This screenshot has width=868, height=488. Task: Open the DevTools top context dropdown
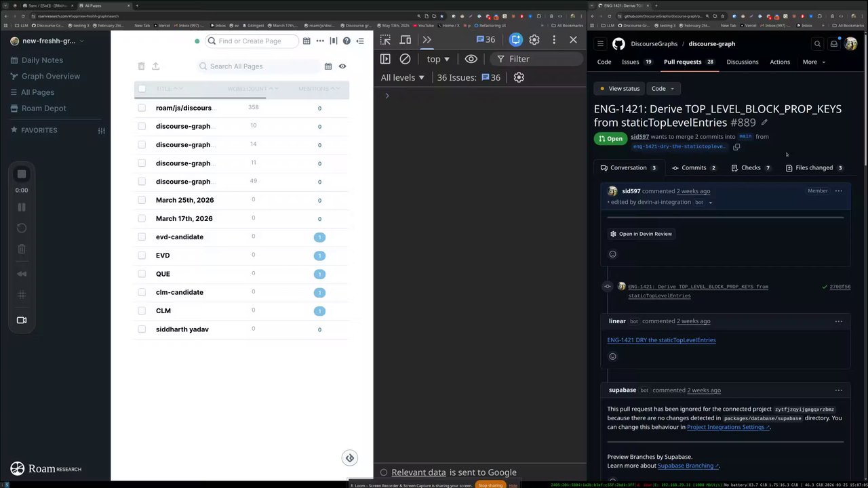click(x=438, y=59)
